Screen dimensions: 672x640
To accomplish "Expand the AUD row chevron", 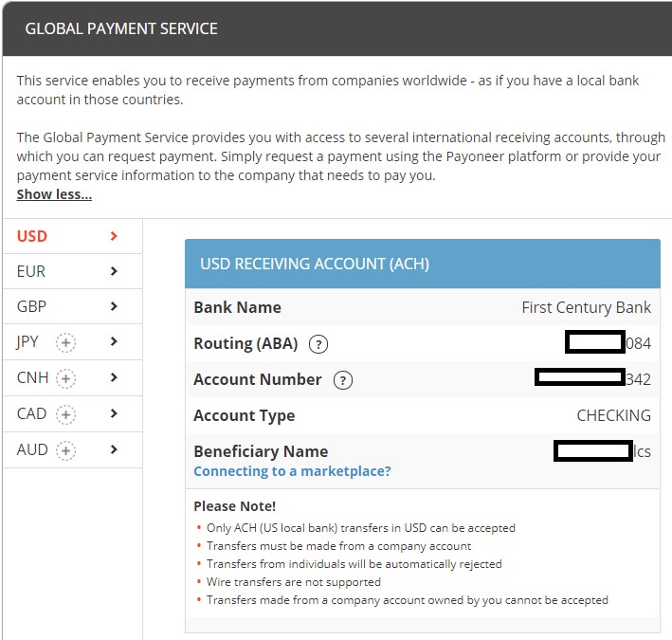I will click(x=114, y=449).
